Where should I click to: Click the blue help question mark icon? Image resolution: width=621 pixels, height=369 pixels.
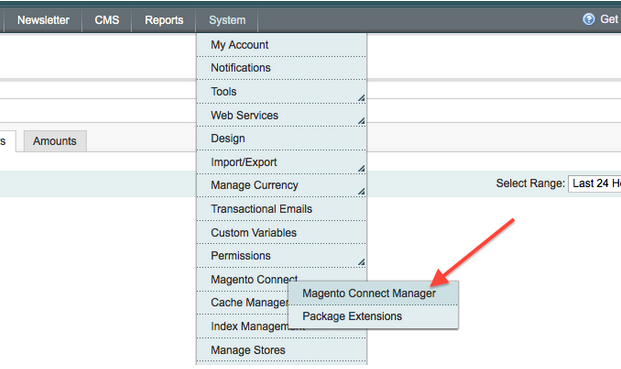(589, 19)
